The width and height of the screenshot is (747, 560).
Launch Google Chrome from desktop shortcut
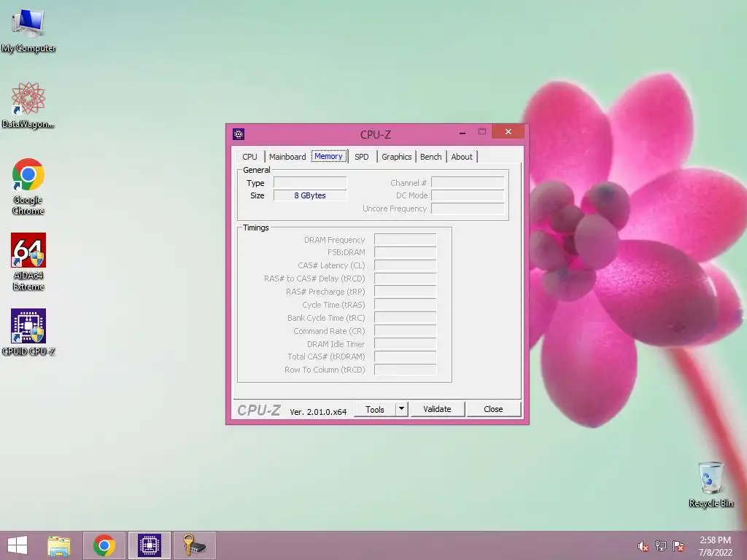click(x=28, y=186)
